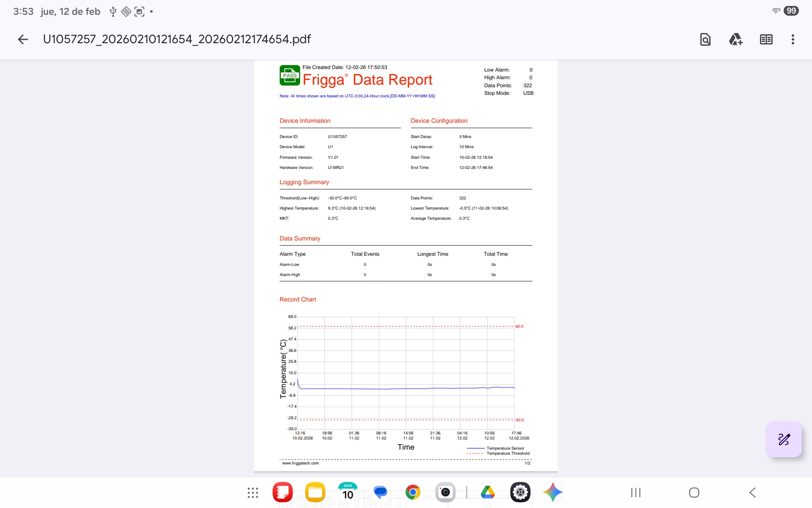Viewport: 812px width, 508px height.
Task: Switch to reading view layout icon
Action: (766, 39)
